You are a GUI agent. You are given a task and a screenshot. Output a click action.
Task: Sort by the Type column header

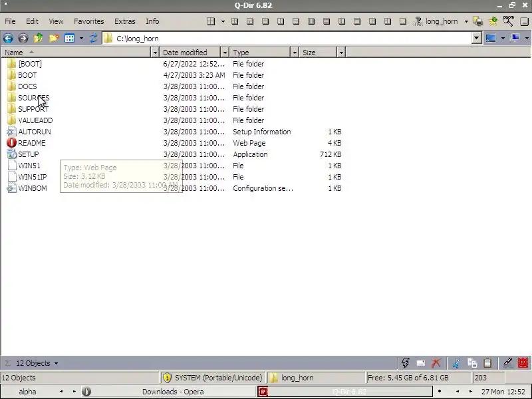[x=260, y=53]
